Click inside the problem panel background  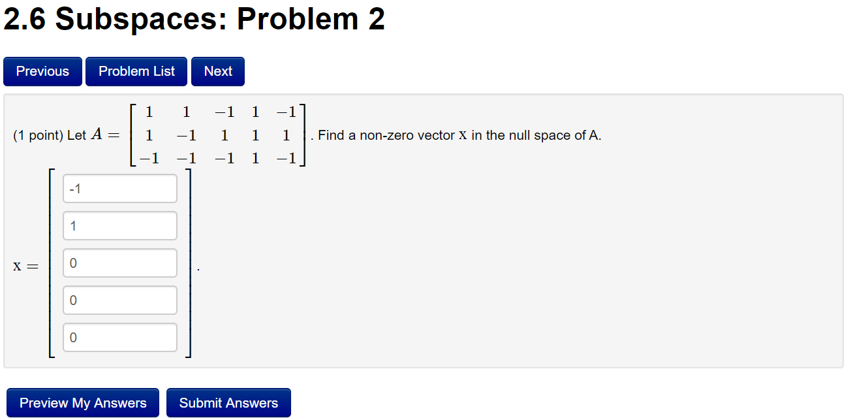click(522, 261)
